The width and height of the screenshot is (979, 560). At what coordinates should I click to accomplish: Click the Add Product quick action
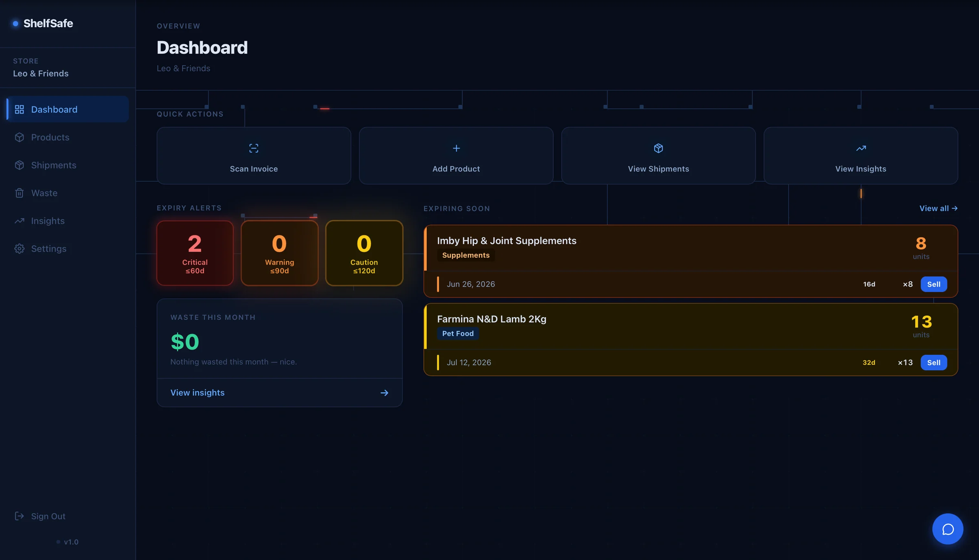click(x=456, y=156)
